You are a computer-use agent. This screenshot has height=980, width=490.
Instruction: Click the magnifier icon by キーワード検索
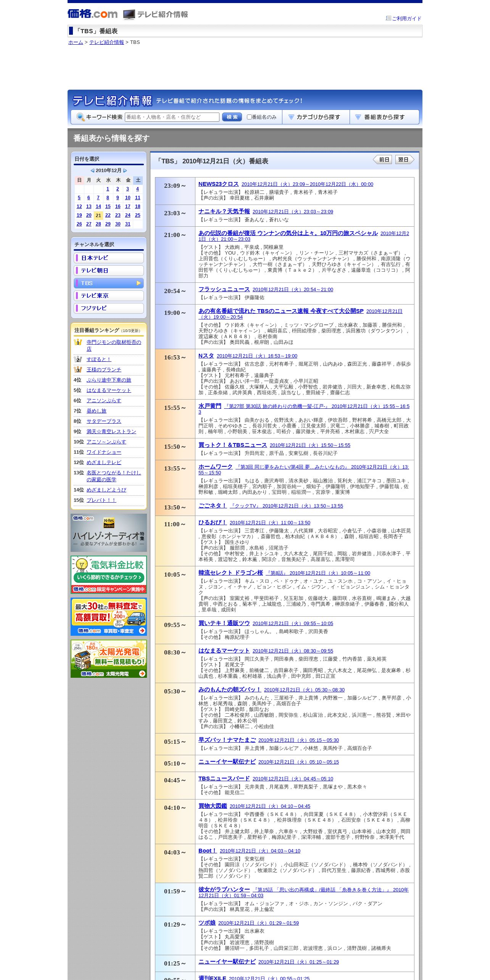coord(81,117)
